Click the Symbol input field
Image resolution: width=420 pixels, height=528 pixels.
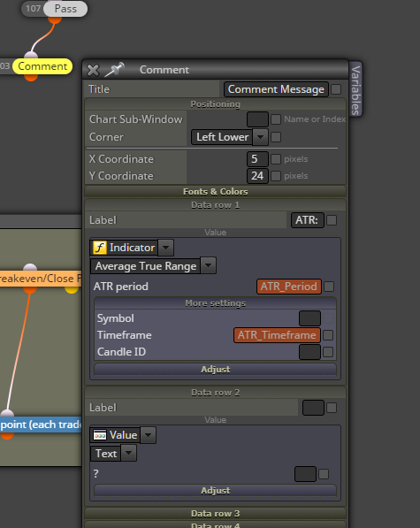(x=309, y=318)
